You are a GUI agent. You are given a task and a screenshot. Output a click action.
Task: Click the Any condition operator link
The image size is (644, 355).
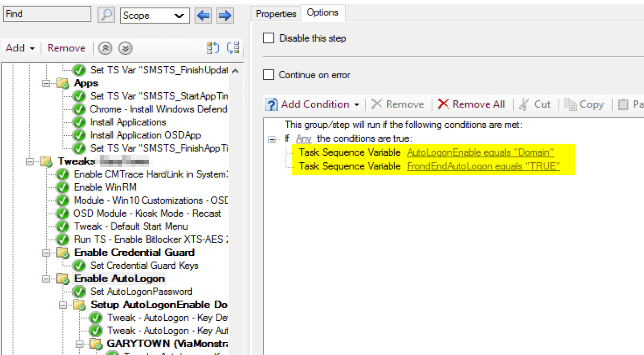[x=304, y=139]
